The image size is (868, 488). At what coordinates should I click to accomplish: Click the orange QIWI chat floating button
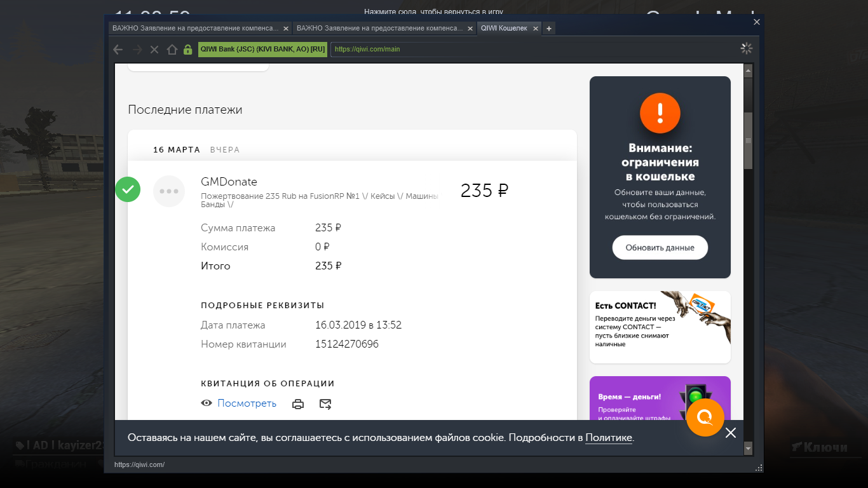(705, 417)
